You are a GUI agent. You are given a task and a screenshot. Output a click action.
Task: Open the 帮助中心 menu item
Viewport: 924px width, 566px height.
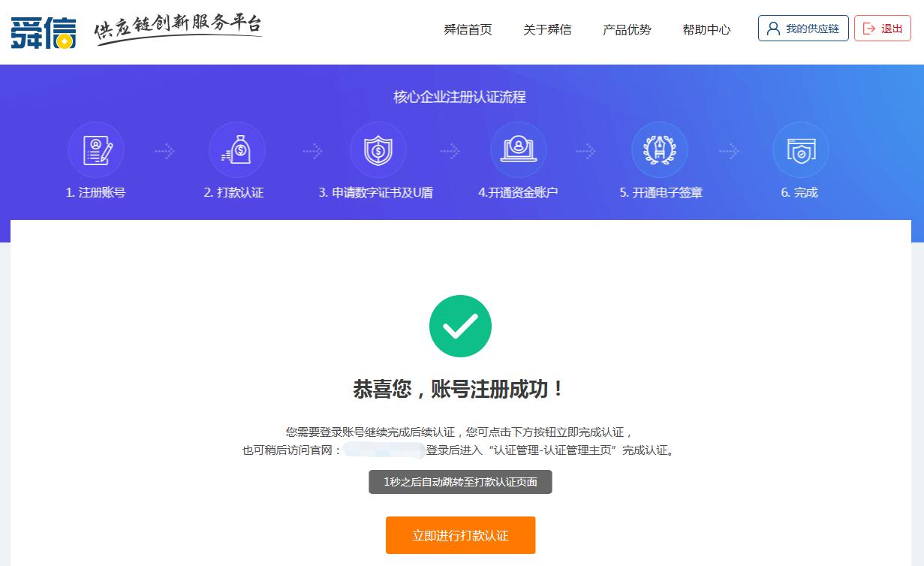click(706, 30)
